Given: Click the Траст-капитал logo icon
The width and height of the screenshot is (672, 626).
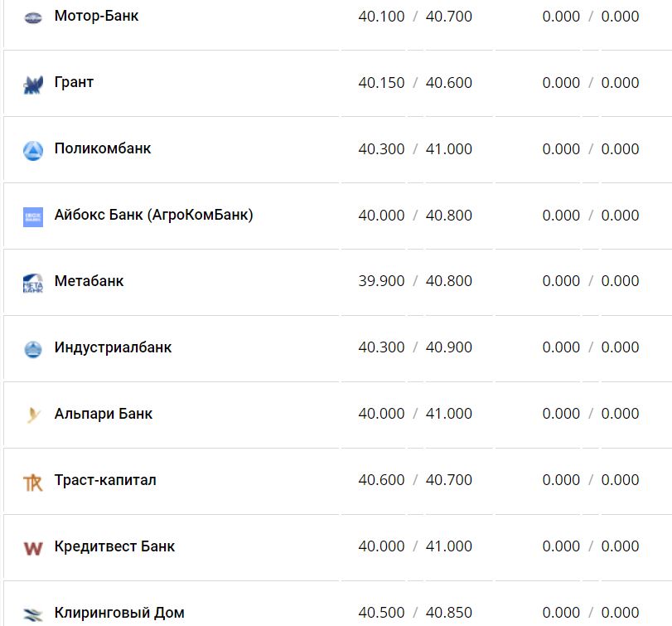Looking at the screenshot, I should pyautogui.click(x=32, y=482).
